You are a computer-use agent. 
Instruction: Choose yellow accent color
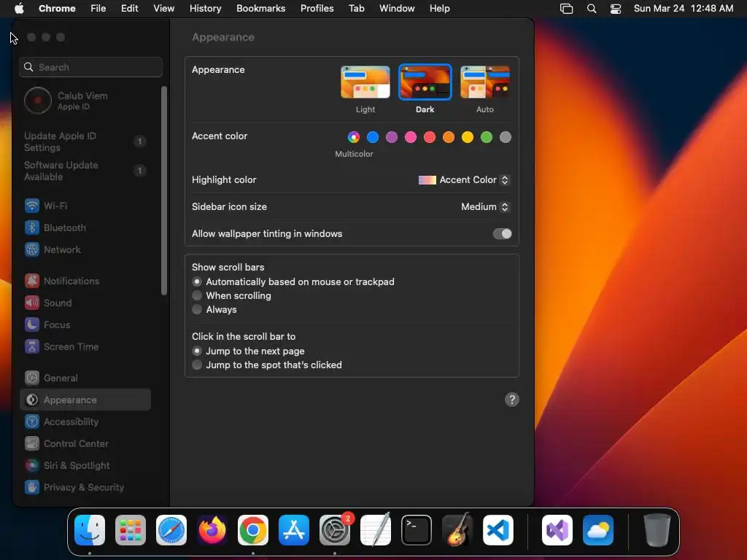click(x=468, y=137)
